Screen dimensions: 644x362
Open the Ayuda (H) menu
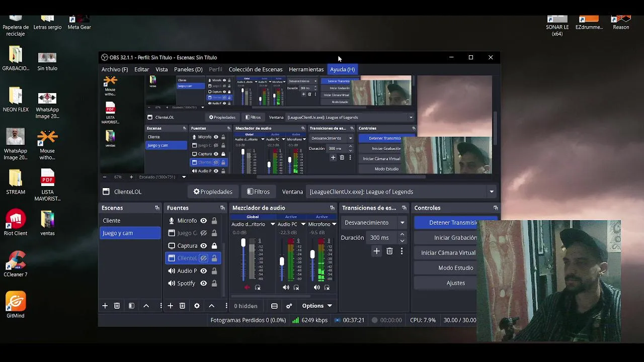343,69
